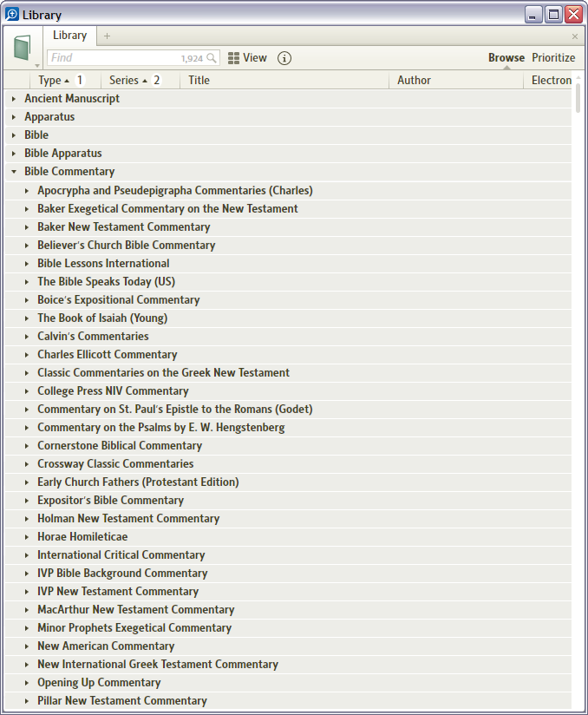The width and height of the screenshot is (588, 715).
Task: Select Crossway Classic Commentaries row
Action: [288, 463]
